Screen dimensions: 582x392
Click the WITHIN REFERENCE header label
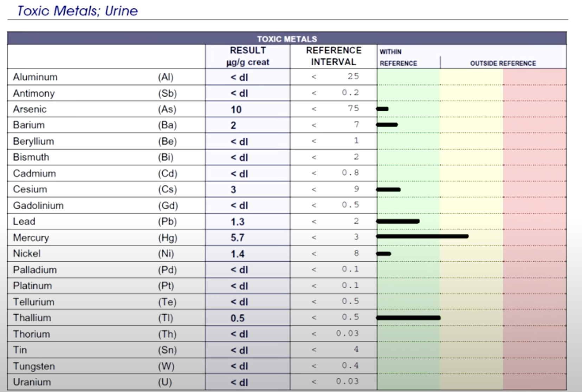click(398, 57)
